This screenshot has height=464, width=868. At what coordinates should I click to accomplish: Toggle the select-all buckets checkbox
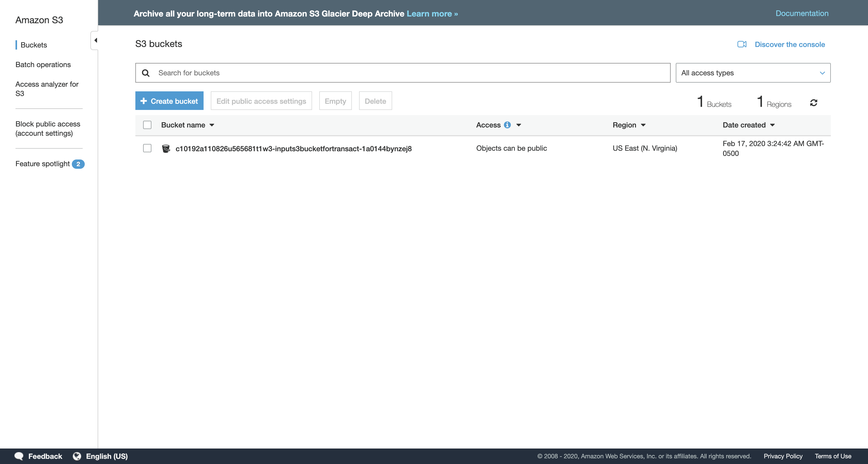coord(147,125)
